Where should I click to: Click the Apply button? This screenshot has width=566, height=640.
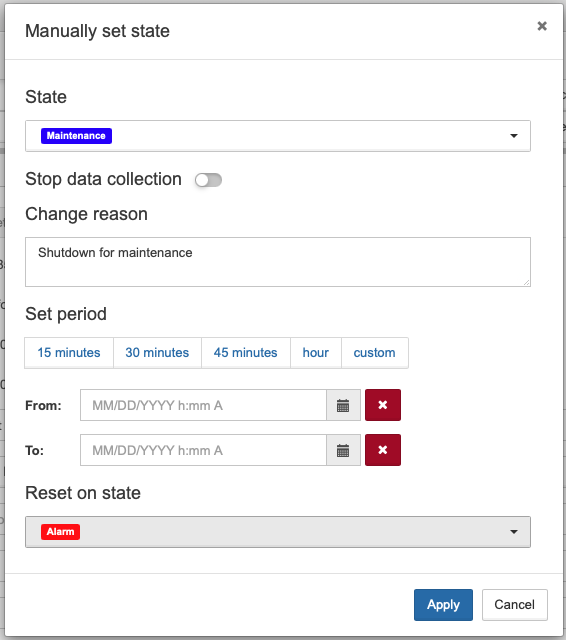(443, 605)
